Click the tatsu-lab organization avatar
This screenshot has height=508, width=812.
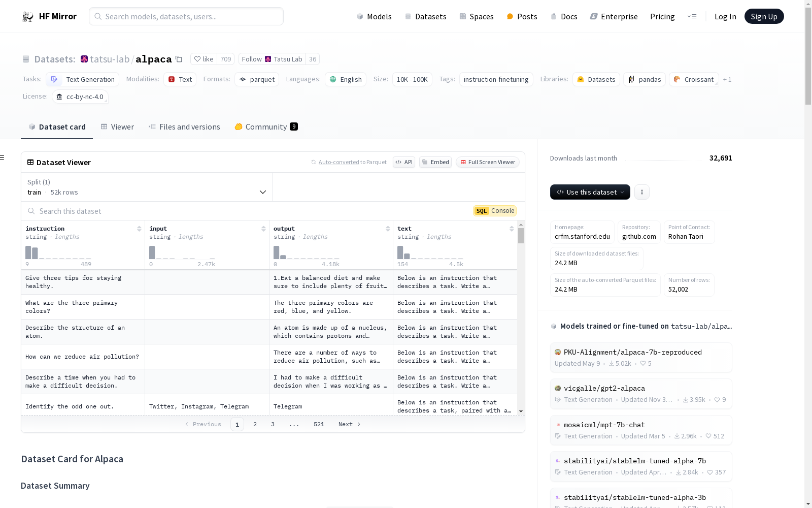click(84, 59)
